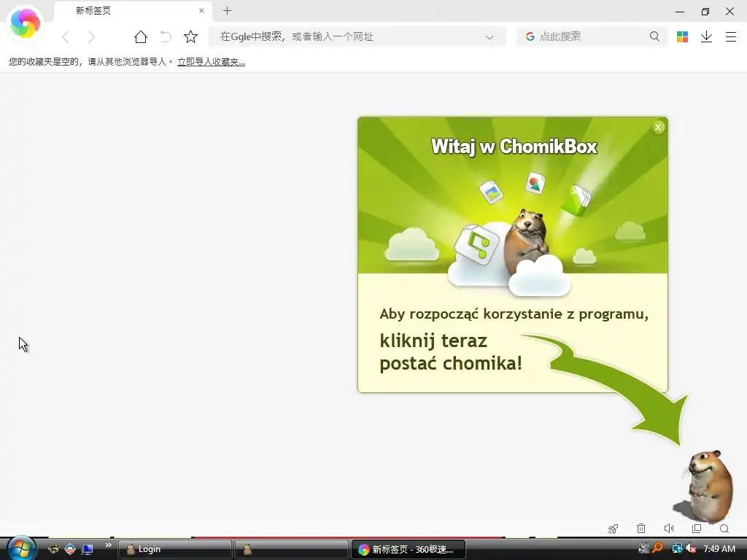The width and height of the screenshot is (747, 560).
Task: Switch to the unlabeled hamster taskbar button
Action: coord(291,549)
